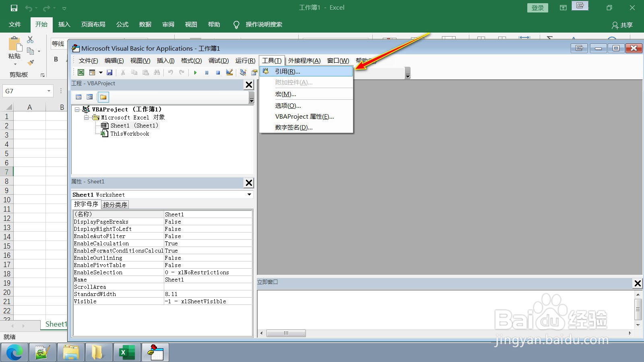
Task: Click the Excel 共享 share button
Action: click(622, 25)
